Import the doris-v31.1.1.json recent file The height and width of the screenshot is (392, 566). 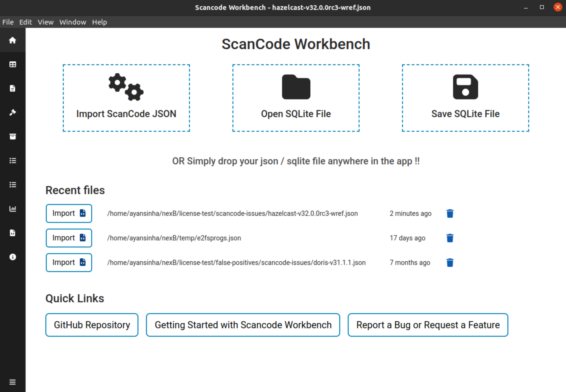pos(69,263)
